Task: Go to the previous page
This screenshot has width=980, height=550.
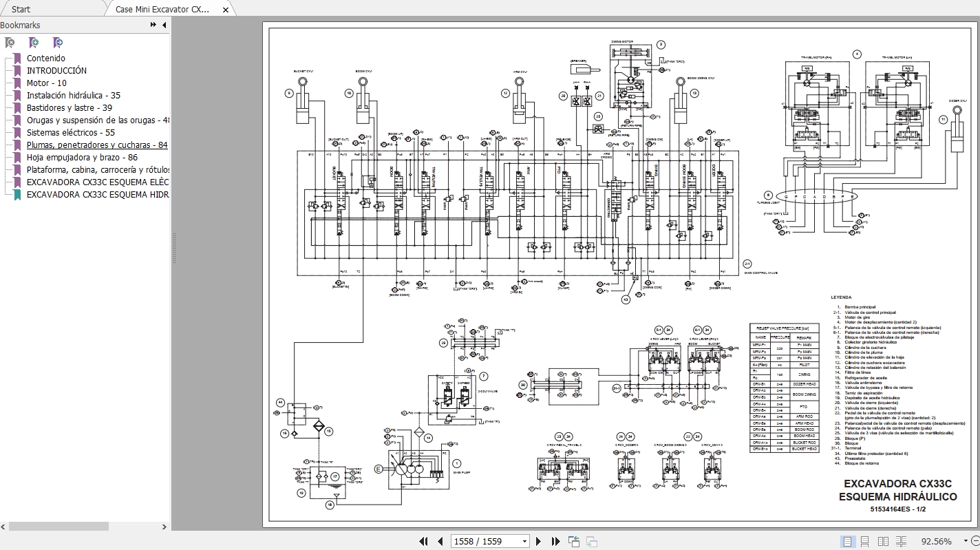Action: tap(440, 542)
